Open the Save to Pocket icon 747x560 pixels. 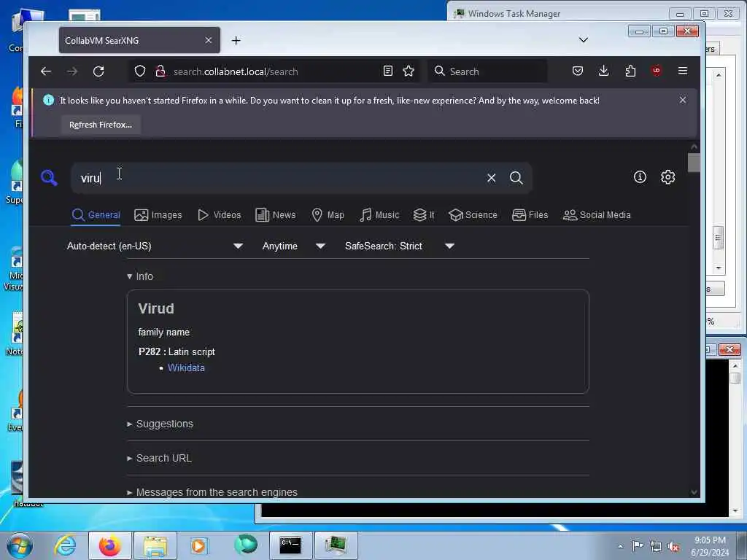coord(578,71)
